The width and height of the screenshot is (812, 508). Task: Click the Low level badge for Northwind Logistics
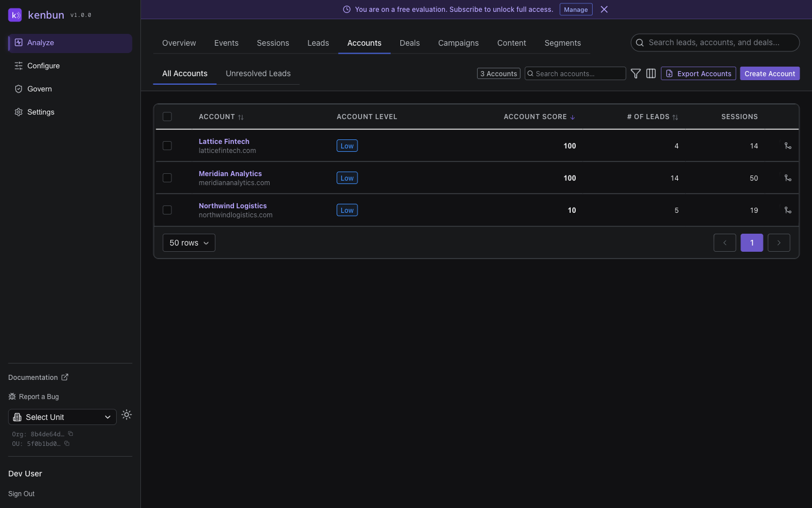pyautogui.click(x=347, y=210)
